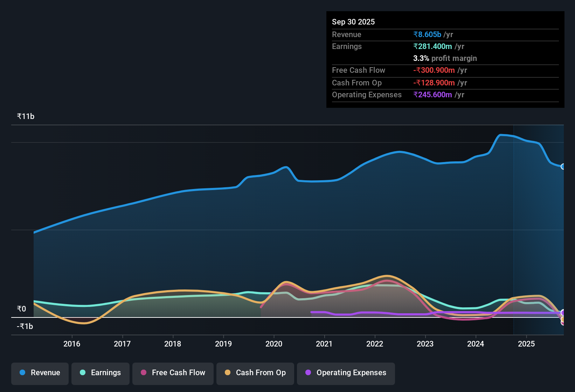This screenshot has height=392, width=575.
Task: Select the 2020 year label
Action: (274, 344)
